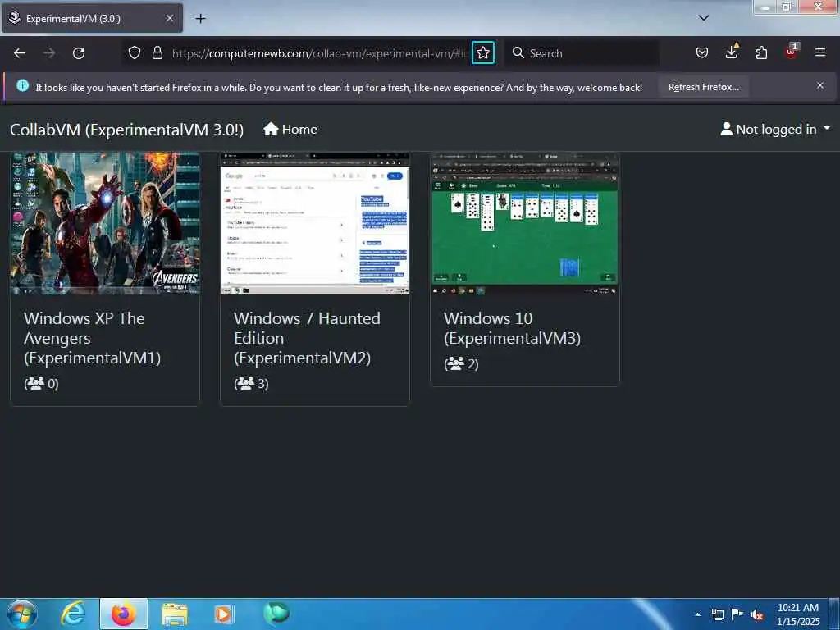Open Windows Explorer from the taskbar
The height and width of the screenshot is (630, 840).
point(175,614)
